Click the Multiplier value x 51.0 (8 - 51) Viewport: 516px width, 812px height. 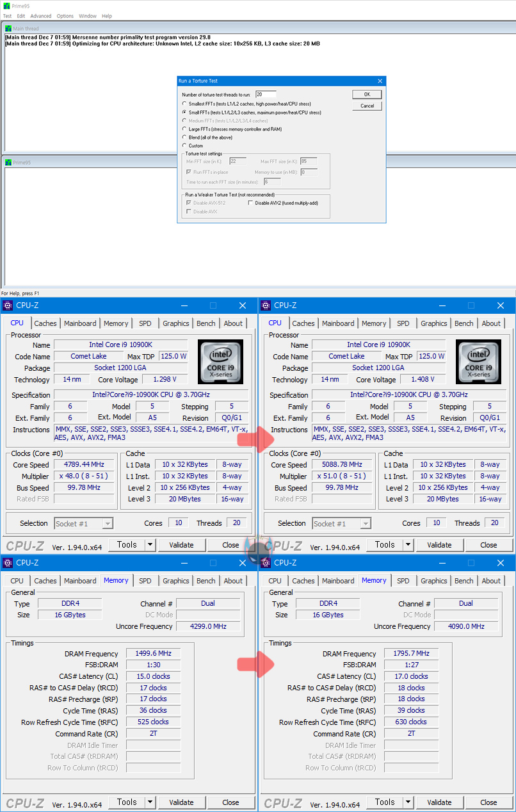(x=342, y=476)
